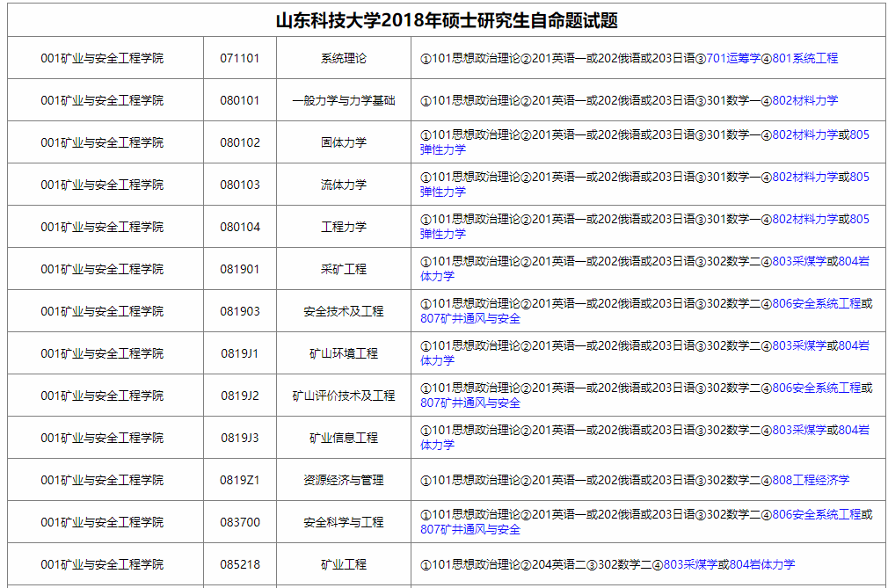This screenshot has height=588, width=888.
Task: Open 804岩体力学 link in 矿业工程 row
Action: coord(761,564)
